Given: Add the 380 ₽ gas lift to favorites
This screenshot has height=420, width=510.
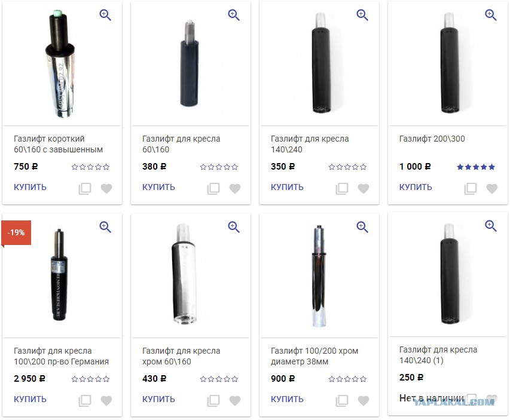Looking at the screenshot, I should tap(235, 188).
